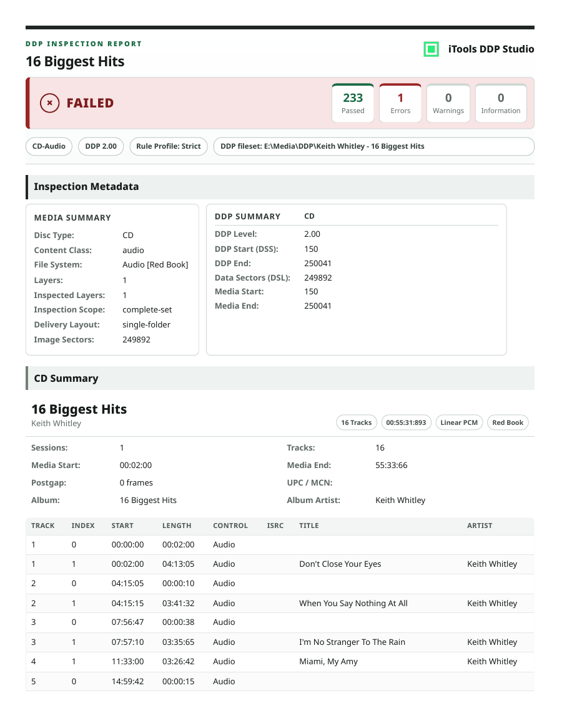Click the INDEX column header
The width and height of the screenshot is (562, 728).
[x=83, y=526]
